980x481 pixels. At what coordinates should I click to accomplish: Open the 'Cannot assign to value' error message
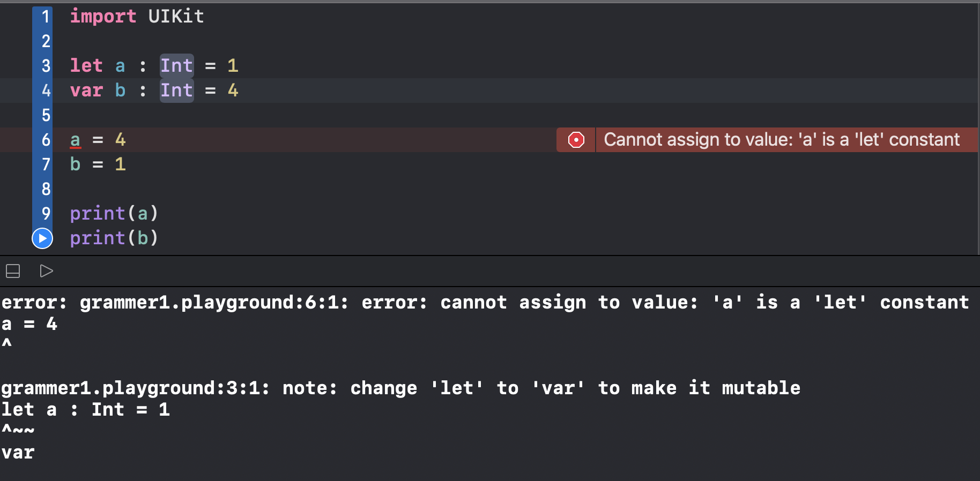(782, 140)
